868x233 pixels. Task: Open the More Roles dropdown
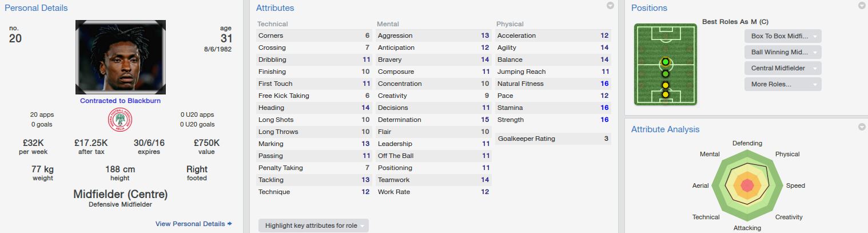pos(782,84)
